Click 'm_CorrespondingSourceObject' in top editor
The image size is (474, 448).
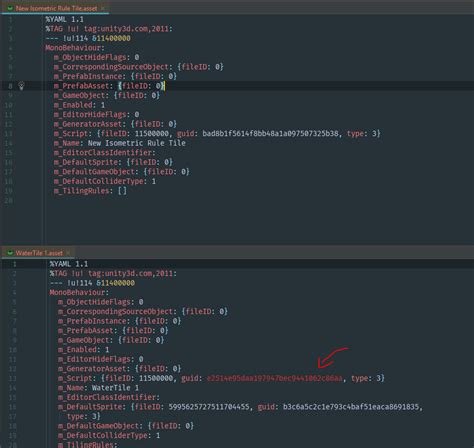click(x=111, y=67)
